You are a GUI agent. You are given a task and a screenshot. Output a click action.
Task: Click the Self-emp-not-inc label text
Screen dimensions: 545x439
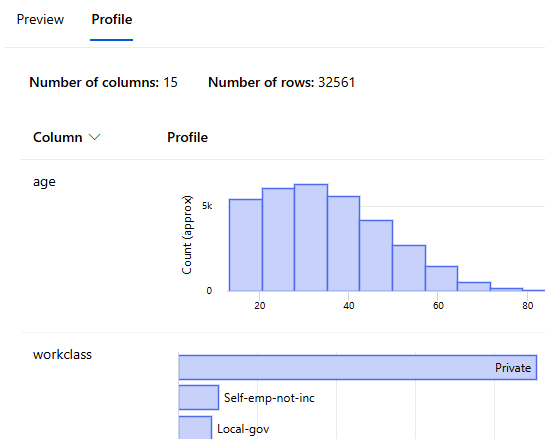click(x=269, y=398)
